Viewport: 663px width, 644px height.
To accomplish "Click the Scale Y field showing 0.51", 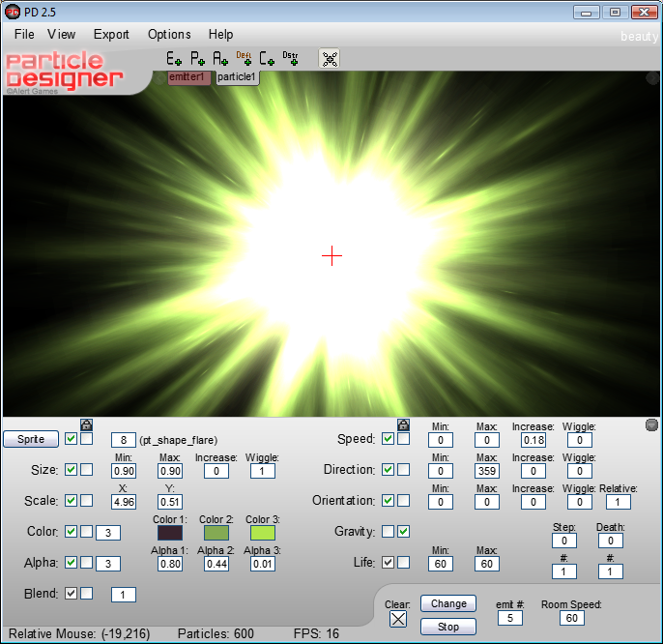I will click(170, 502).
